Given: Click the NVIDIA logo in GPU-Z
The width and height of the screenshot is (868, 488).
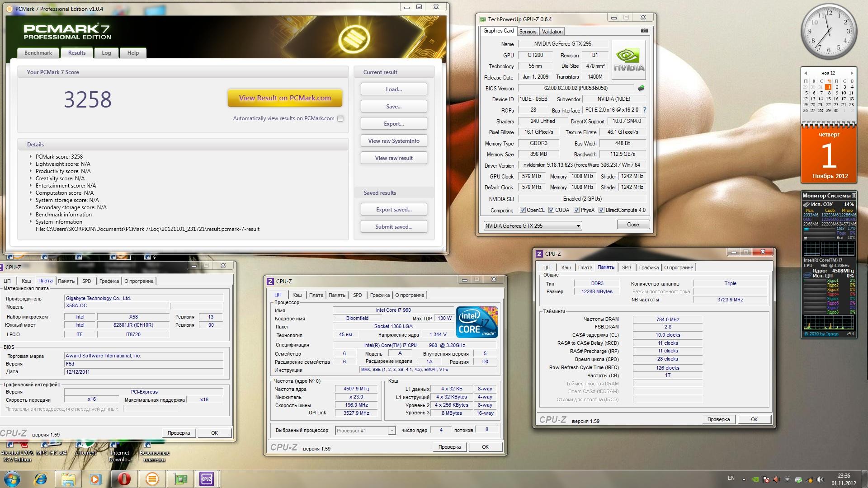Looking at the screenshot, I should pyautogui.click(x=629, y=60).
